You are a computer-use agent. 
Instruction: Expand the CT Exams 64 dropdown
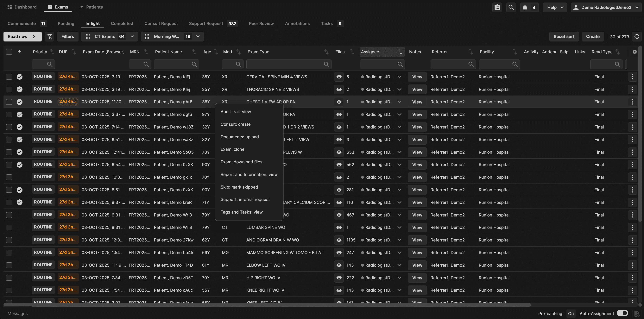(132, 36)
